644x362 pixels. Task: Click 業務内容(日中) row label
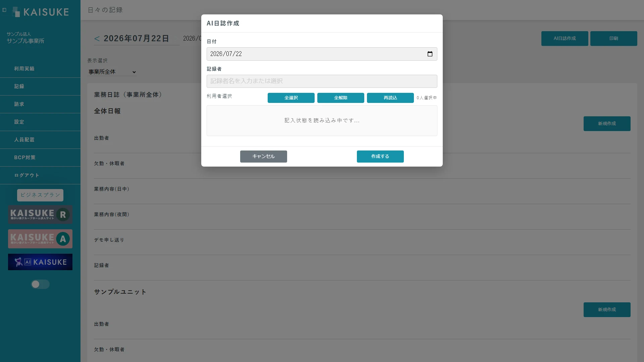112,189
